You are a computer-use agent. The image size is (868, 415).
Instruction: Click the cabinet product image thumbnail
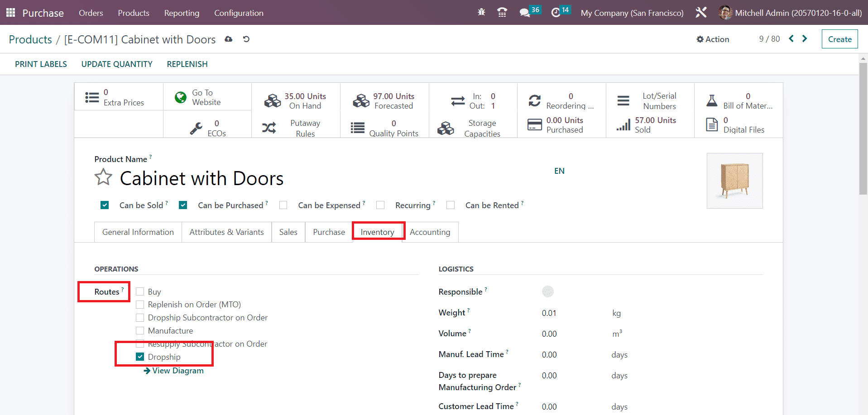(x=734, y=181)
